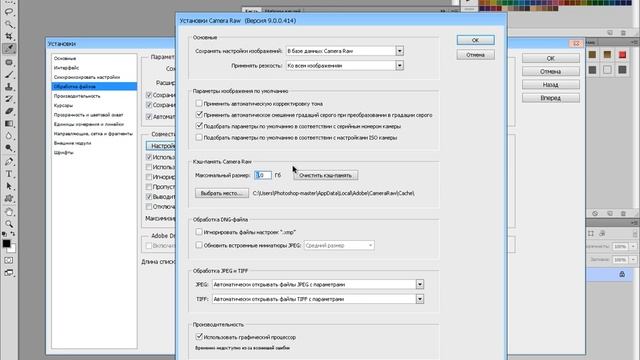Select the Type tool
This screenshot has height=360, width=640.
tap(9, 174)
